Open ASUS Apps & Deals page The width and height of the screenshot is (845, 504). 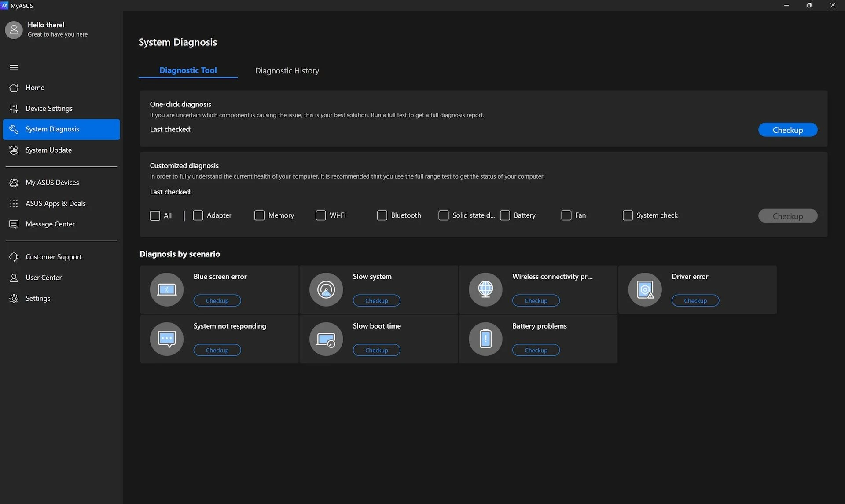coord(61,203)
